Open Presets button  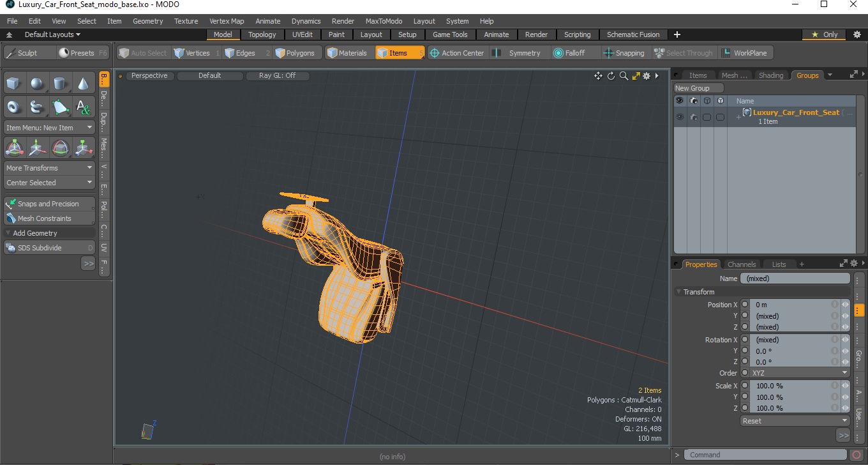point(83,53)
